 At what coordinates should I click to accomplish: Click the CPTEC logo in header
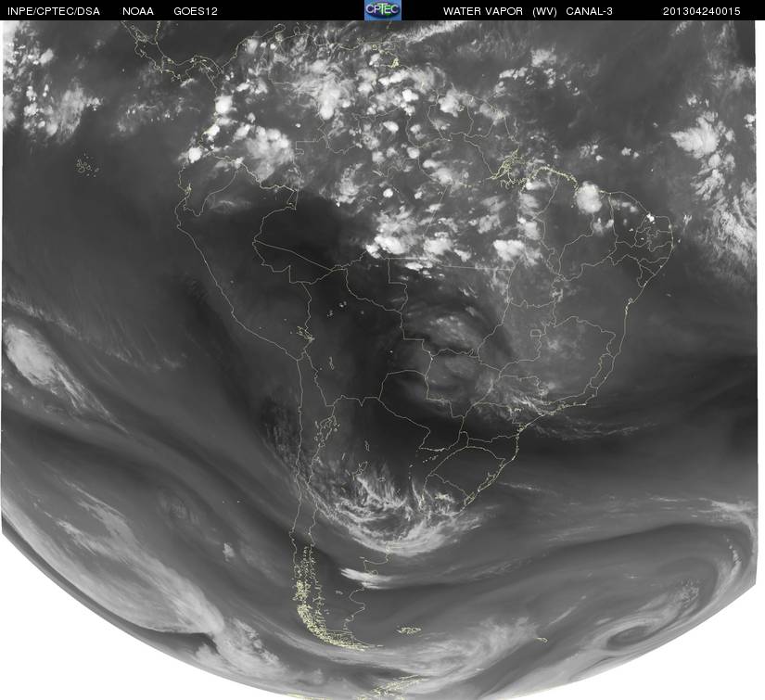pos(383,10)
